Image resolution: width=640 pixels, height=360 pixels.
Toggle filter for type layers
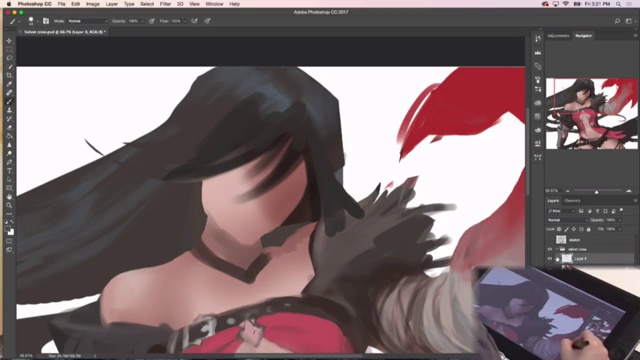coord(597,211)
